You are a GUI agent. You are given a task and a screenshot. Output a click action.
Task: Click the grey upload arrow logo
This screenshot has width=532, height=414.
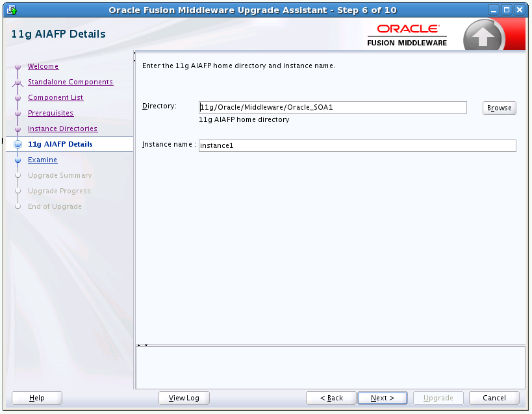pyautogui.click(x=483, y=36)
